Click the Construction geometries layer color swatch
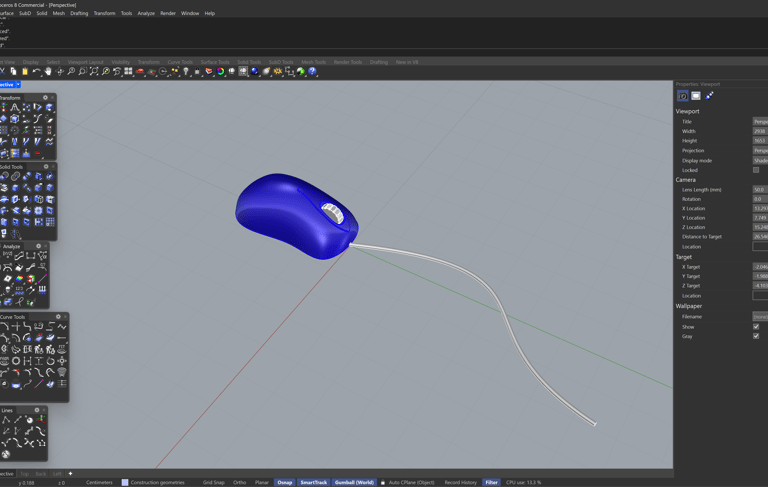The width and height of the screenshot is (768, 487). [125, 482]
